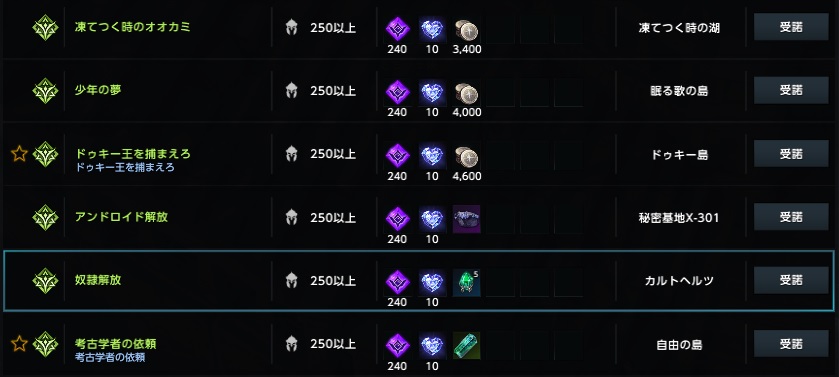839x377 pixels.
Task: Click 受諾 for 奴隷解放 quest
Action: click(x=791, y=280)
